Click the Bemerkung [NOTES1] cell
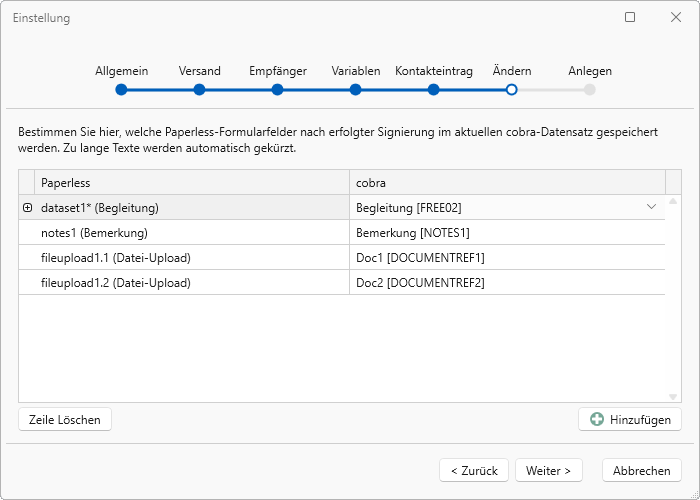This screenshot has width=700, height=500. [507, 233]
